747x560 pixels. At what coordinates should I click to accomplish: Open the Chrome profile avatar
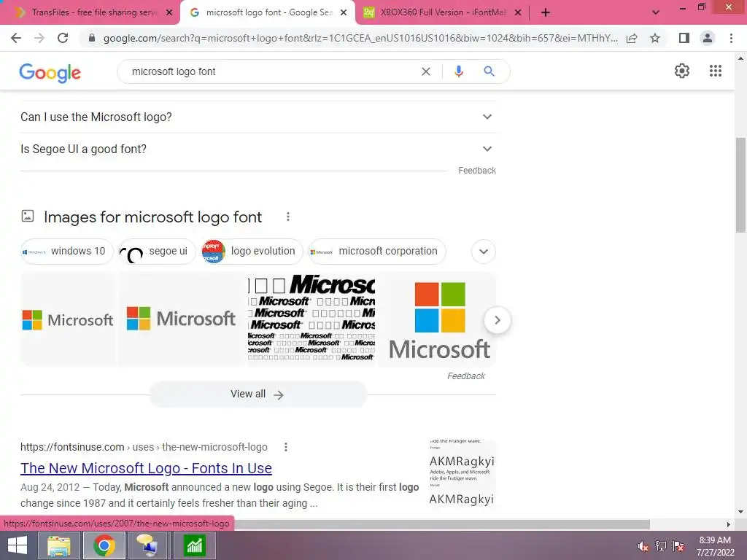(x=708, y=38)
